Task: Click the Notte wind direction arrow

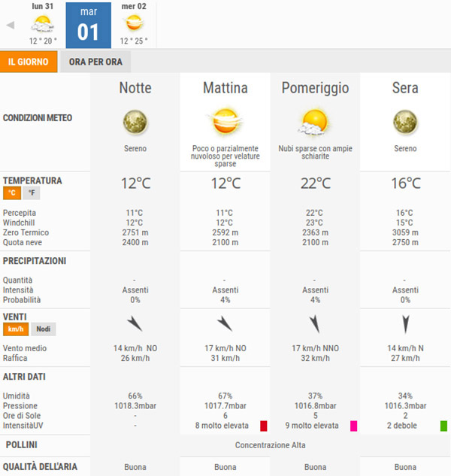Action: pyautogui.click(x=135, y=323)
